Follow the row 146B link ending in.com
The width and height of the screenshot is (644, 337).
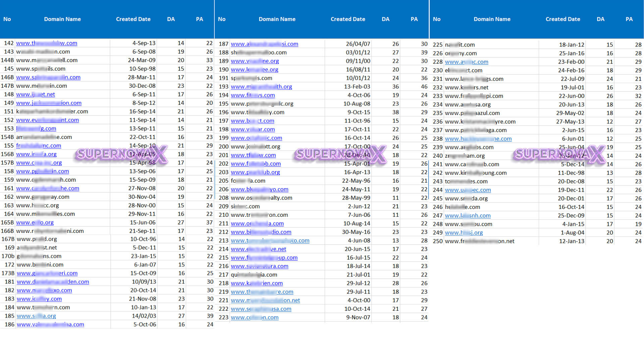pyautogui.click(x=48, y=77)
